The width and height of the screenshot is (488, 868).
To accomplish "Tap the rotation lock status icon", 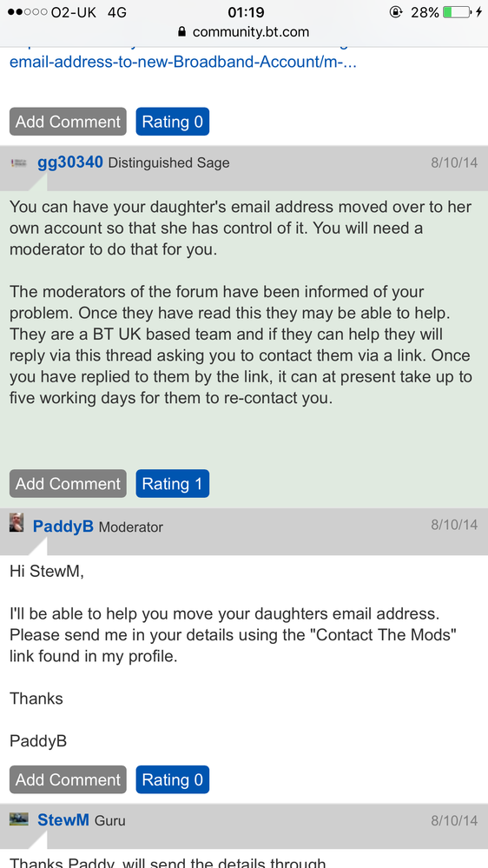I will pos(396,11).
